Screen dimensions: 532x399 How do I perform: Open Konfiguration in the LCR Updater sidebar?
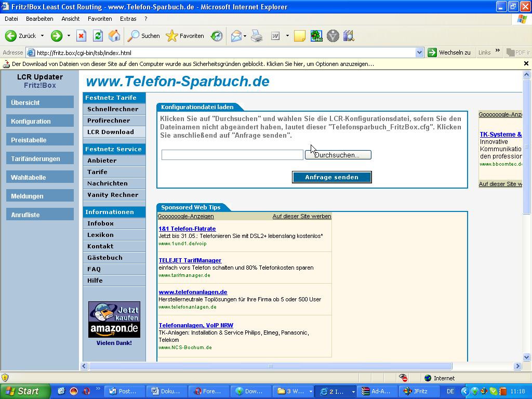coord(39,121)
